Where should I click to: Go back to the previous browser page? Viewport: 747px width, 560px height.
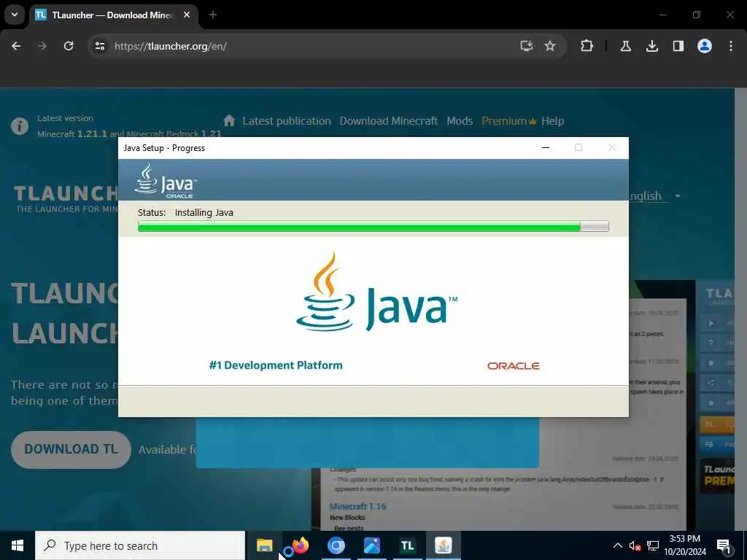coord(16,46)
